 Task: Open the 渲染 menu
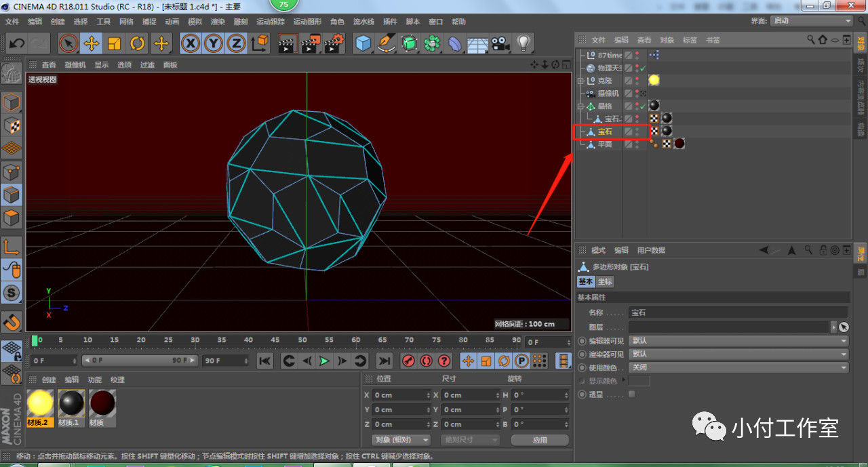pos(218,22)
